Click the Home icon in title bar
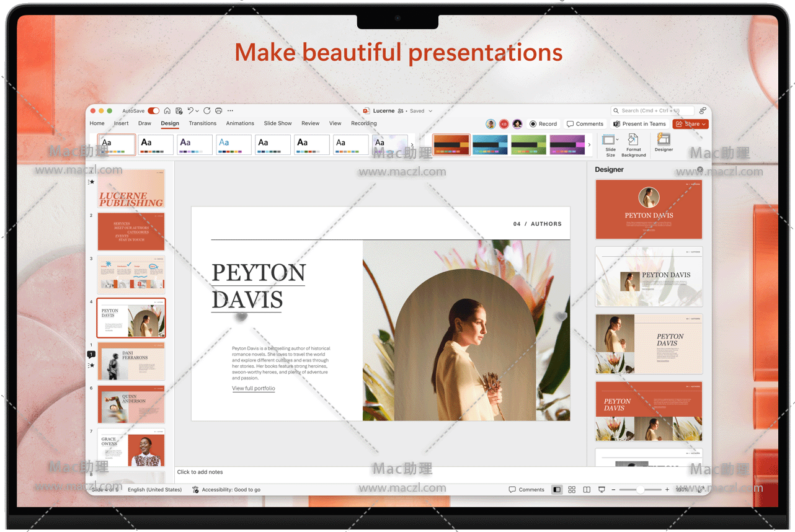795x532 pixels. point(167,111)
